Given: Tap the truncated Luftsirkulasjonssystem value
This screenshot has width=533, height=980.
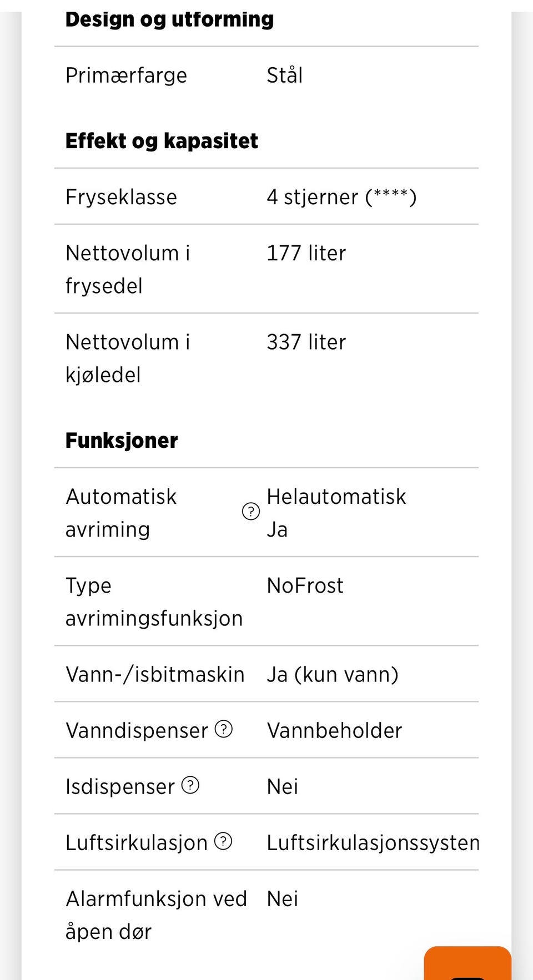Looking at the screenshot, I should [x=373, y=843].
